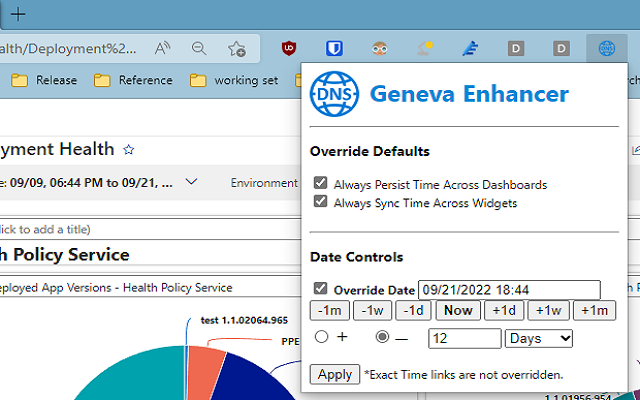Image resolution: width=640 pixels, height=400 pixels.
Task: Click the Override Defaults heading
Action: click(x=369, y=151)
